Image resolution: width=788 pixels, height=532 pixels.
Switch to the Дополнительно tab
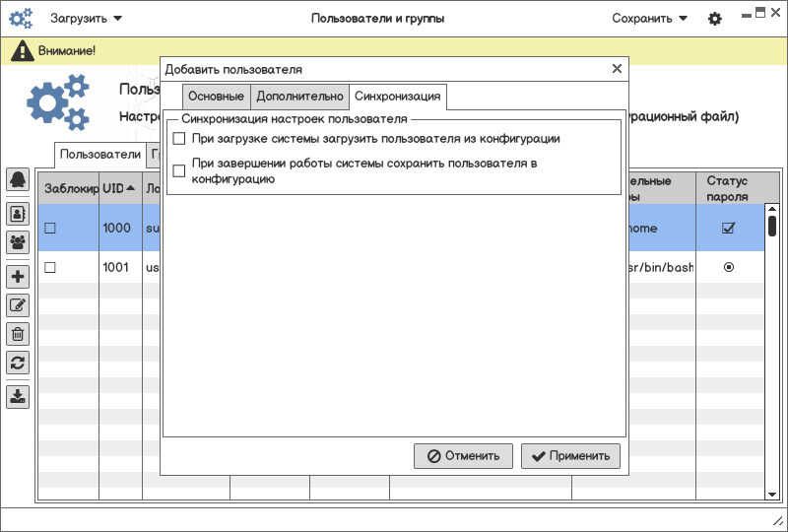(x=299, y=96)
